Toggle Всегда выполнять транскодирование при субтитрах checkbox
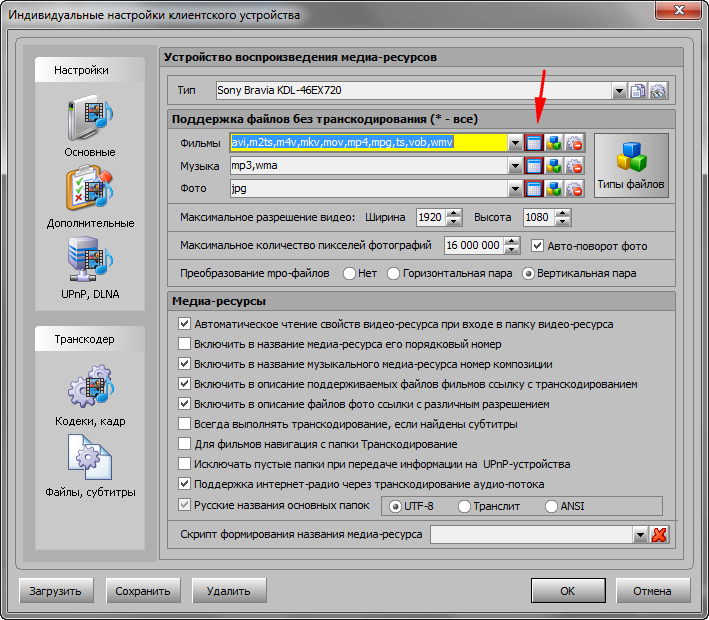The height and width of the screenshot is (620, 709). (184, 424)
